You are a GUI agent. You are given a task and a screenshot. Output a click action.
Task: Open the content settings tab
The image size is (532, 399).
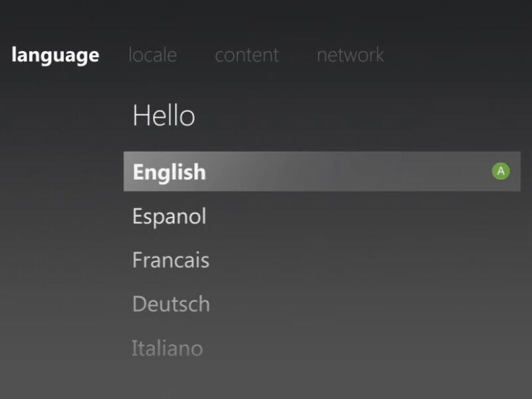click(247, 55)
